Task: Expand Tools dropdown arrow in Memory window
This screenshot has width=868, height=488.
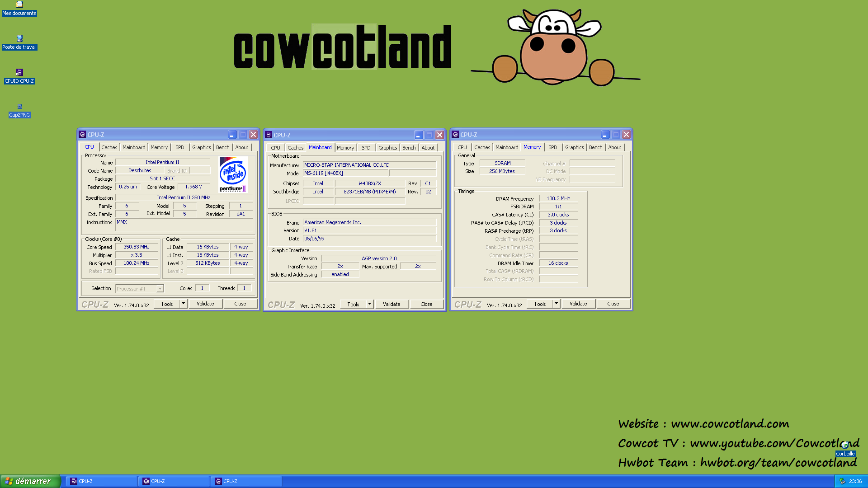Action: (556, 304)
